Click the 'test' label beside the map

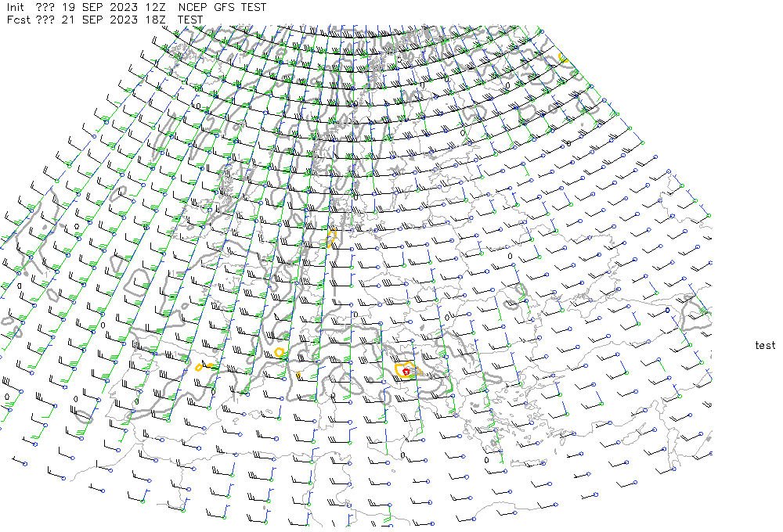[765, 345]
